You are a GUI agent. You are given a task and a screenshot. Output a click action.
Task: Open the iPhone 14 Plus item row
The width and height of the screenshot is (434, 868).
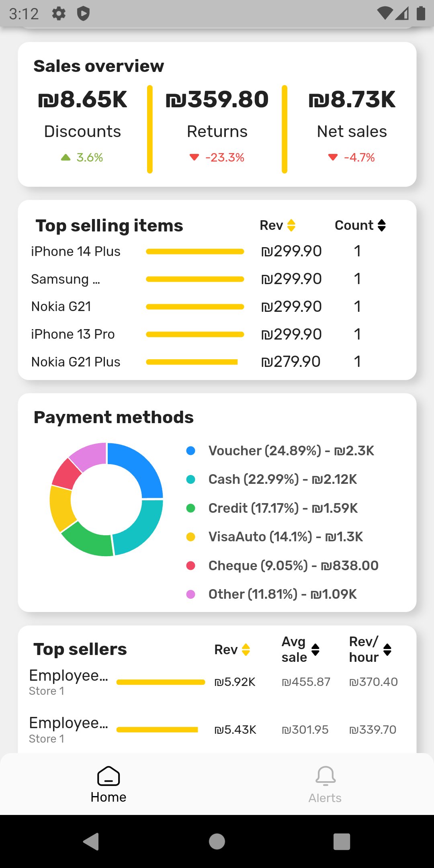pos(76,252)
